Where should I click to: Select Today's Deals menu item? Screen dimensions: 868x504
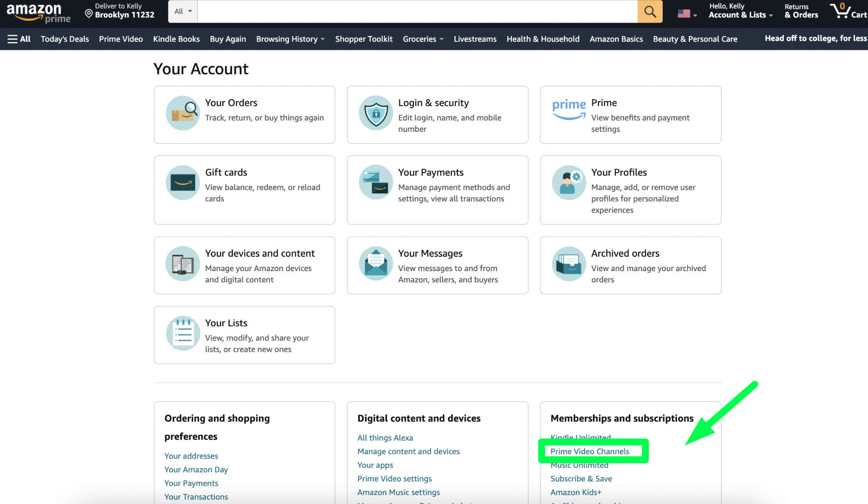[64, 39]
